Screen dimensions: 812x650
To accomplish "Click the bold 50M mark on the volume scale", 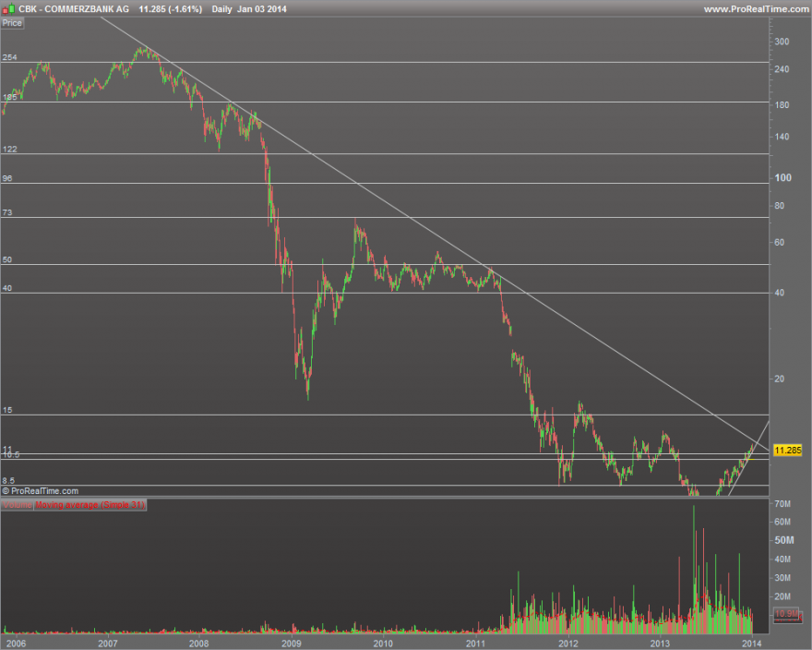I will [784, 540].
